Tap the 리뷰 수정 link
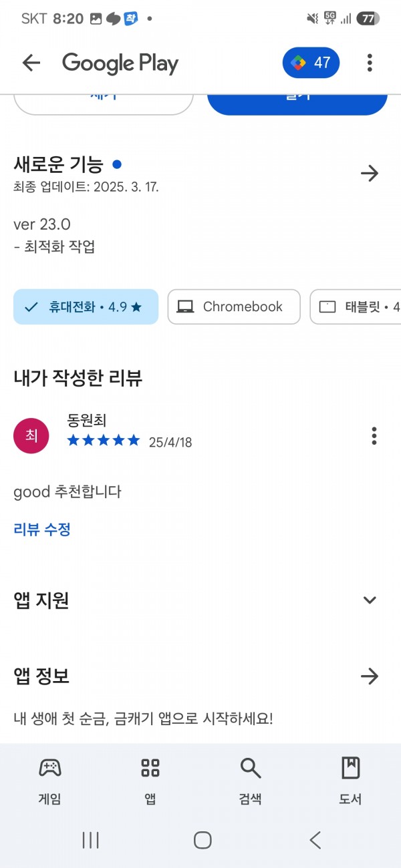 [42, 529]
